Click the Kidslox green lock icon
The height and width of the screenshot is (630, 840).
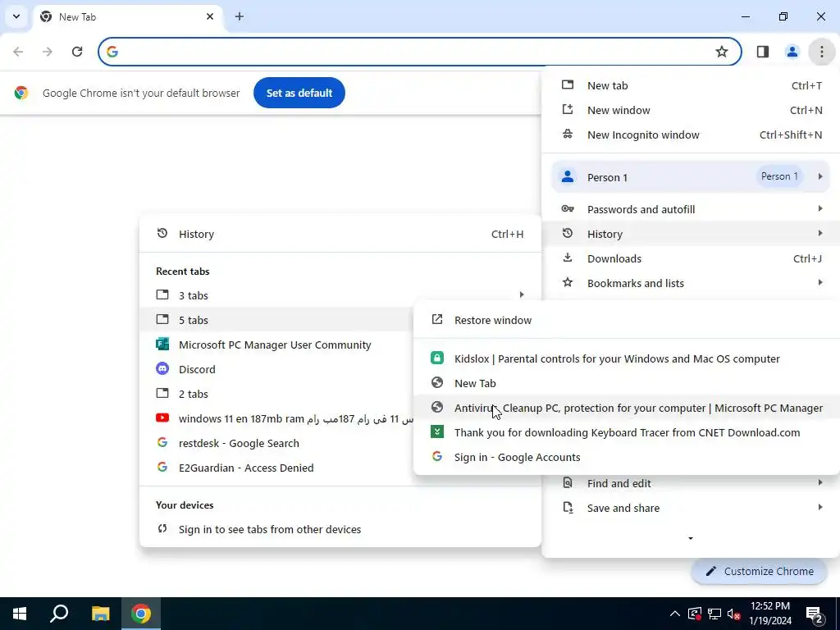pos(437,358)
